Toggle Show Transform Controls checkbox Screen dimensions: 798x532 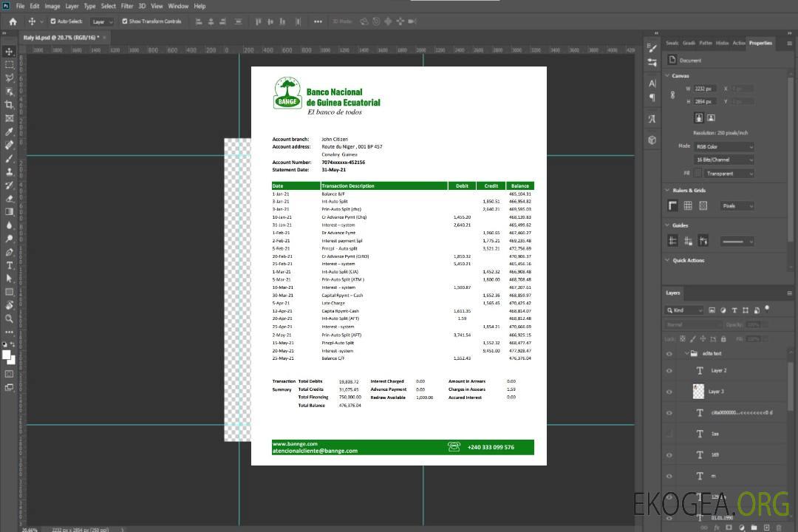[x=125, y=21]
